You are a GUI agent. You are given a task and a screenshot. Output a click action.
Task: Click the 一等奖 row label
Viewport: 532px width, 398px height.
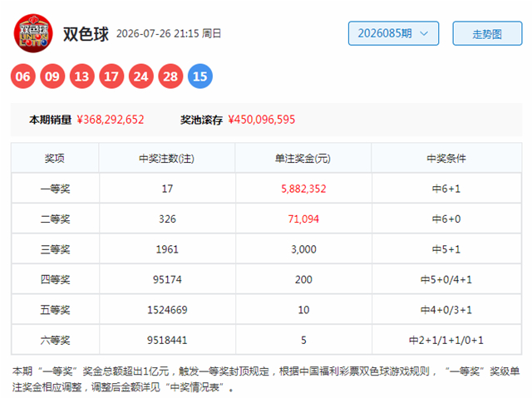point(55,189)
